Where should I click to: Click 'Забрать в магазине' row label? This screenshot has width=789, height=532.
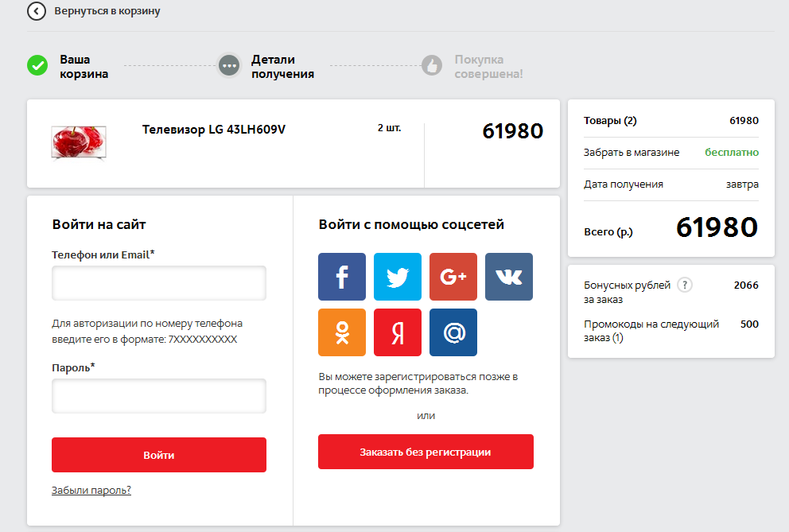[632, 153]
